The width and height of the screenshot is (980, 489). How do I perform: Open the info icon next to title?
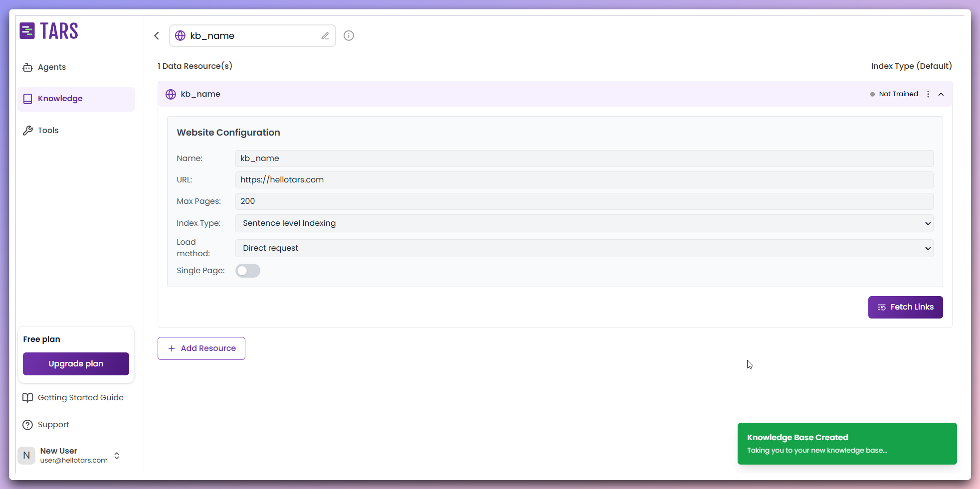click(349, 36)
